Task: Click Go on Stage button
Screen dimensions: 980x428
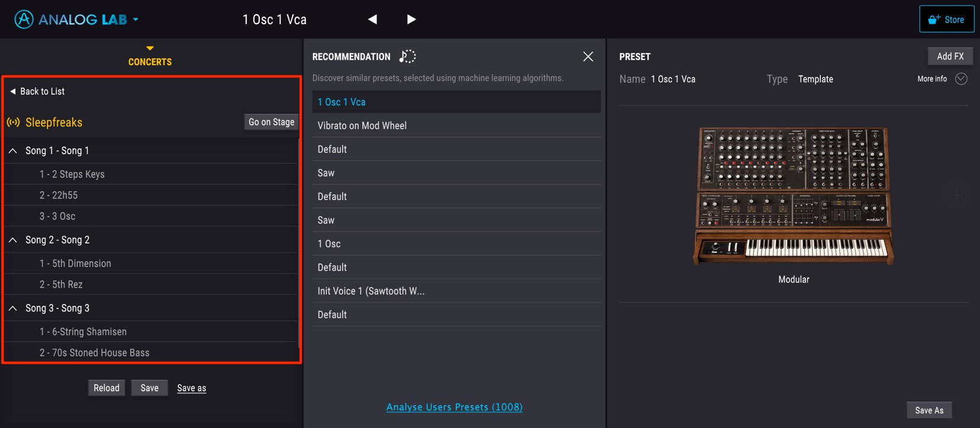Action: coord(271,122)
